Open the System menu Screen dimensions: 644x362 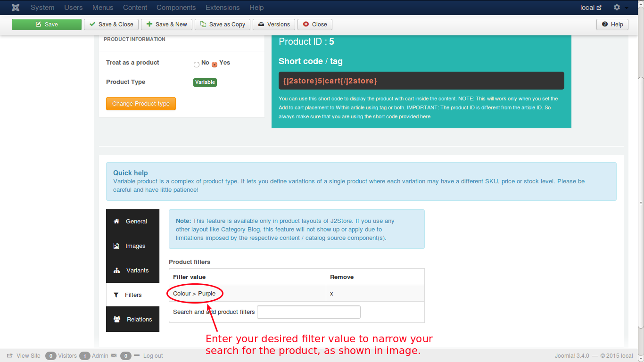[x=42, y=8]
